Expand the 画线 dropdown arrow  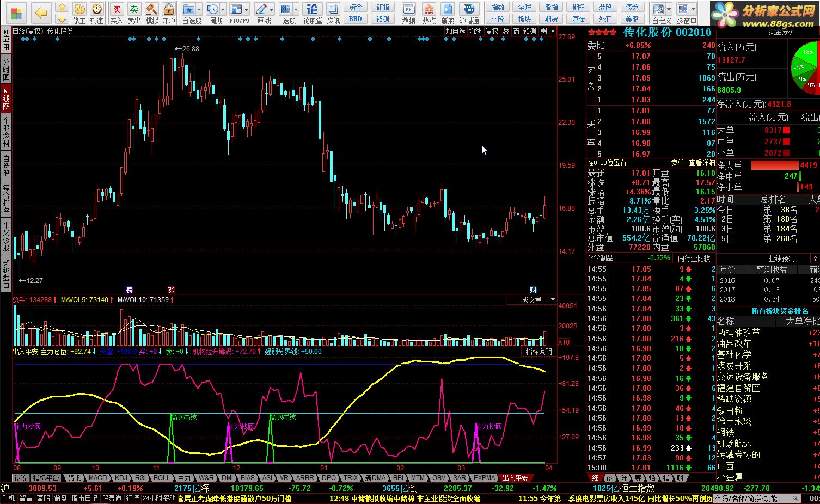pyautogui.click(x=271, y=9)
